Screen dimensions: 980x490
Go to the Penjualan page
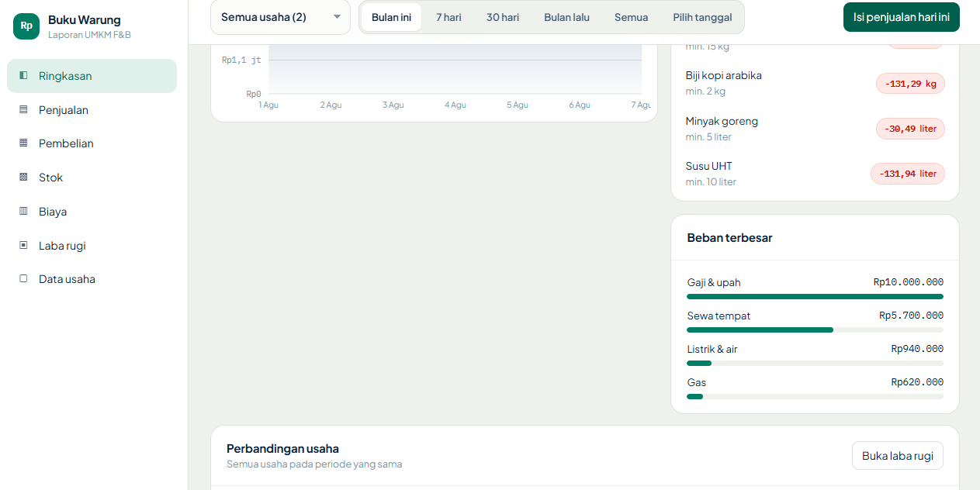[92, 110]
